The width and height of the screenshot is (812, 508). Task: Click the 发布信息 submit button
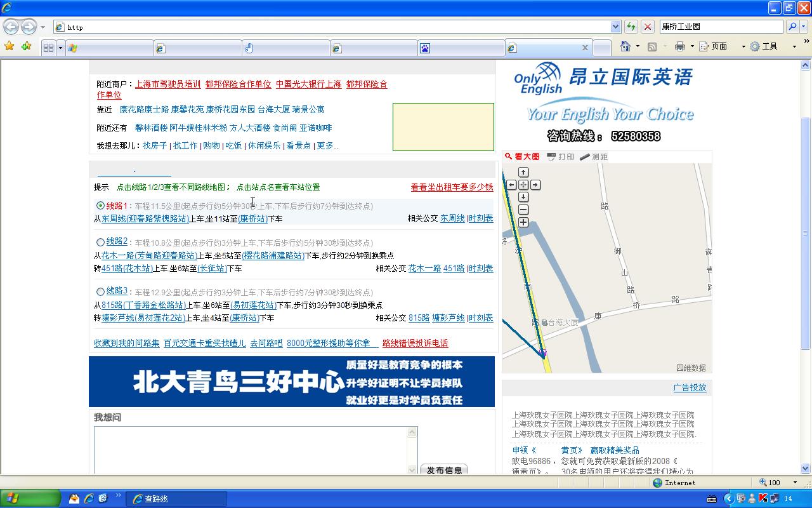coord(444,470)
